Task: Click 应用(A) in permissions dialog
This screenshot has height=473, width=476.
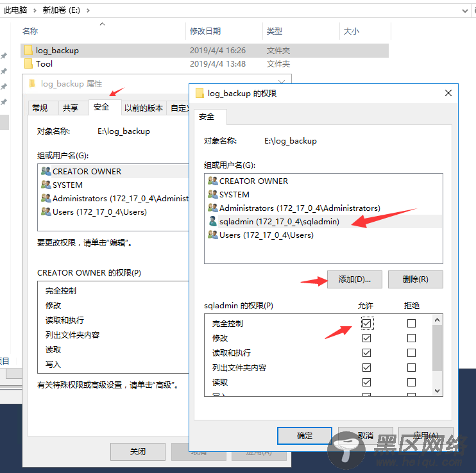Action: point(425,436)
